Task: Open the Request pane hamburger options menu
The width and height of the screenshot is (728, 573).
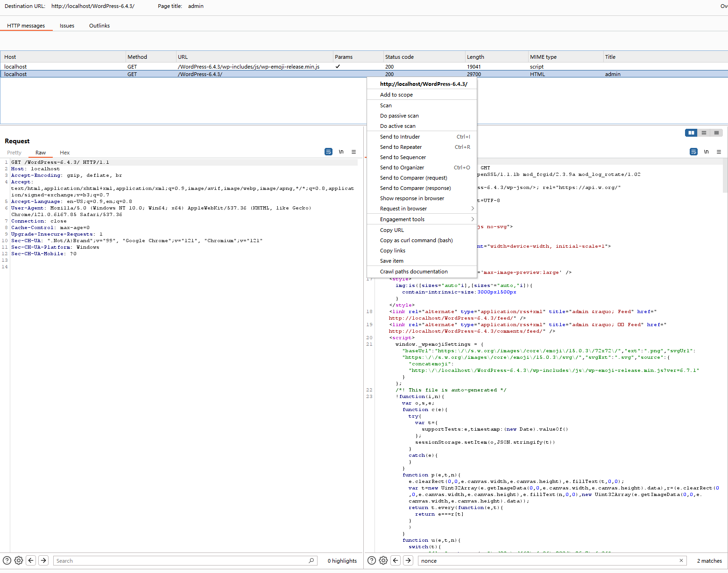Action: pos(353,152)
